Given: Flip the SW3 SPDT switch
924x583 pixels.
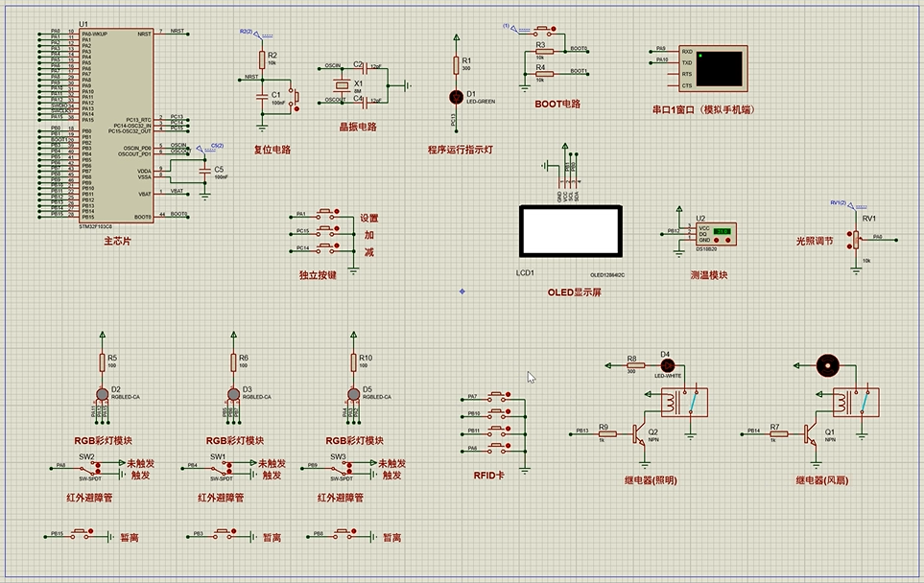Looking at the screenshot, I should [344, 466].
